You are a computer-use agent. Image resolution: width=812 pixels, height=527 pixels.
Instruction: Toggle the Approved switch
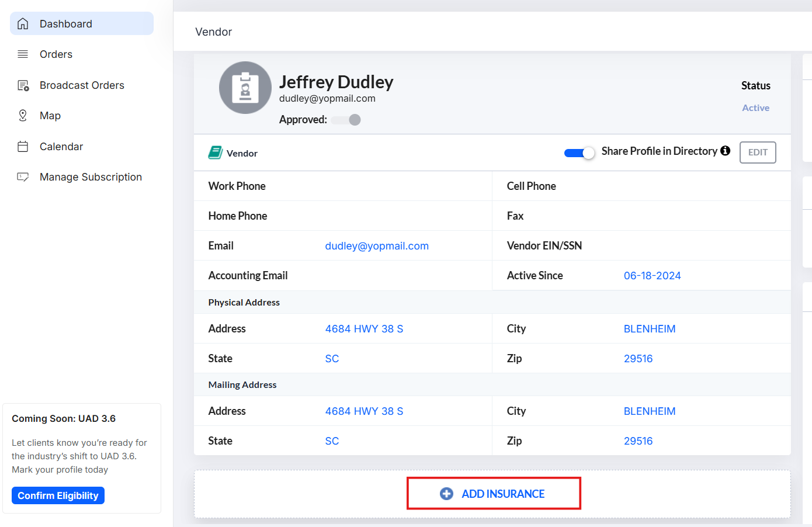[346, 120]
